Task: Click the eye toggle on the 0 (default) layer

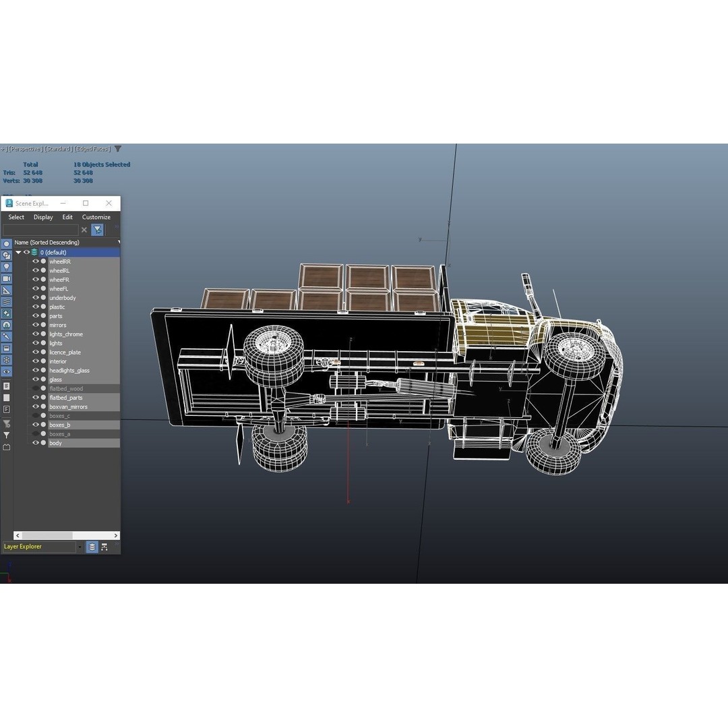Action: (x=26, y=252)
